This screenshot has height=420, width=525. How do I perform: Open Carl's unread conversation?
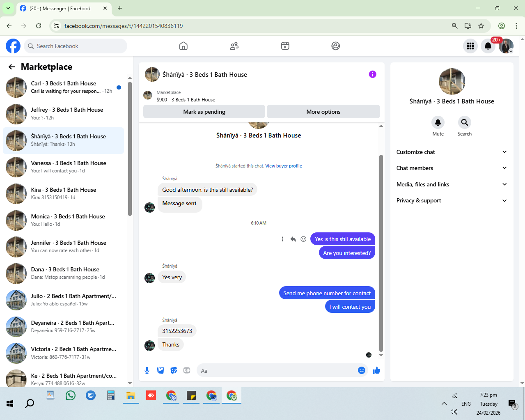coord(64,87)
